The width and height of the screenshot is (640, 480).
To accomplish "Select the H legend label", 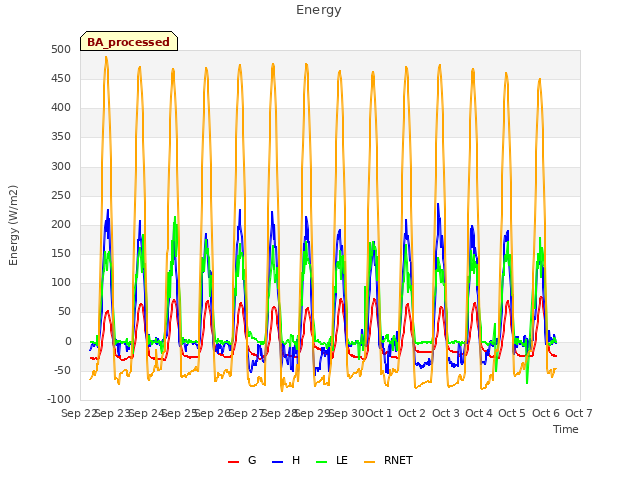I will point(296,460).
